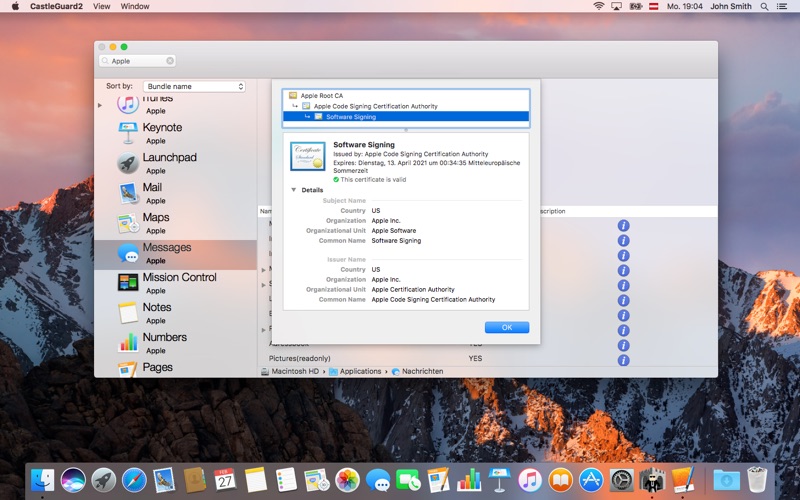
Task: Clear the Apple search text
Action: (170, 61)
